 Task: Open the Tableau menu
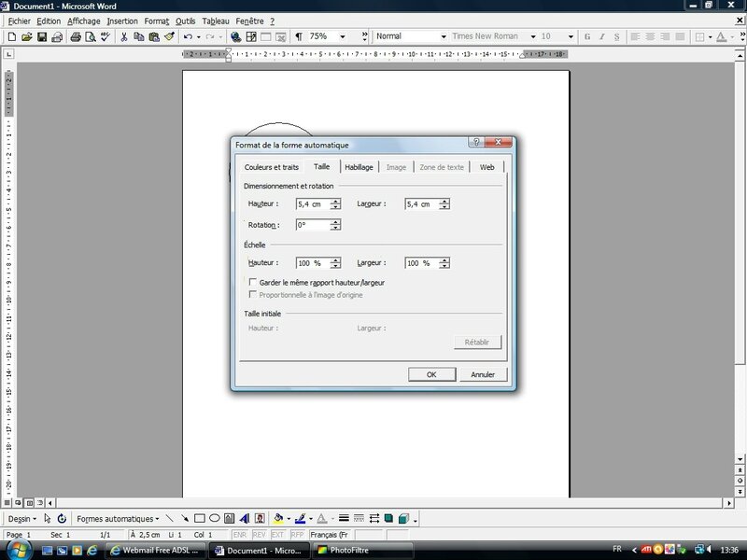[x=217, y=21]
